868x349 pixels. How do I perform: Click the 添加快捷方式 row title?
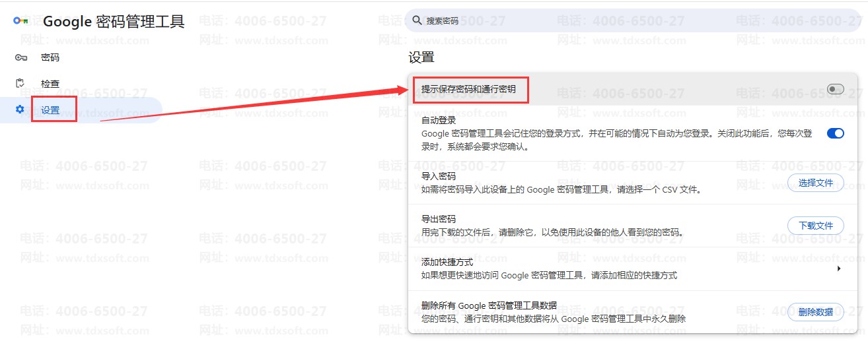[447, 262]
